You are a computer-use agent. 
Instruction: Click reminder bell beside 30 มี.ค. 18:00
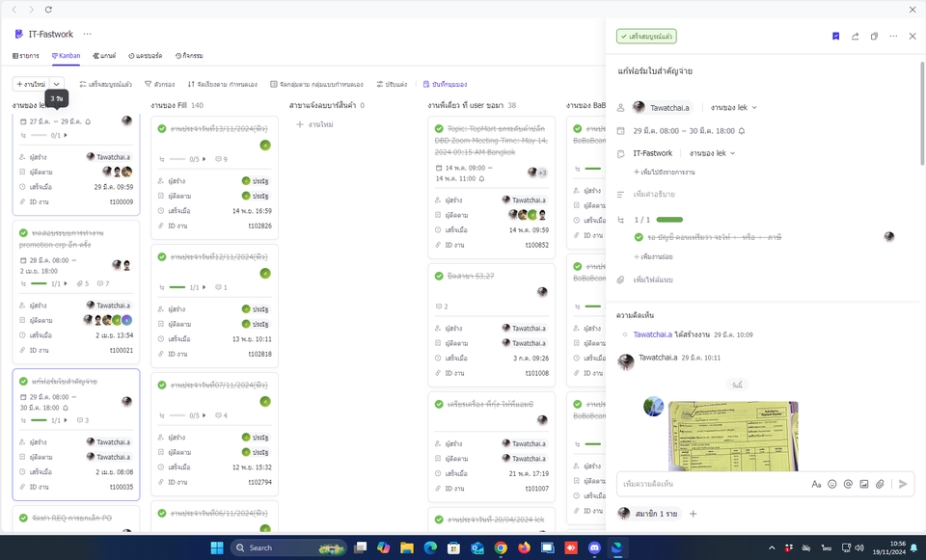pos(742,131)
